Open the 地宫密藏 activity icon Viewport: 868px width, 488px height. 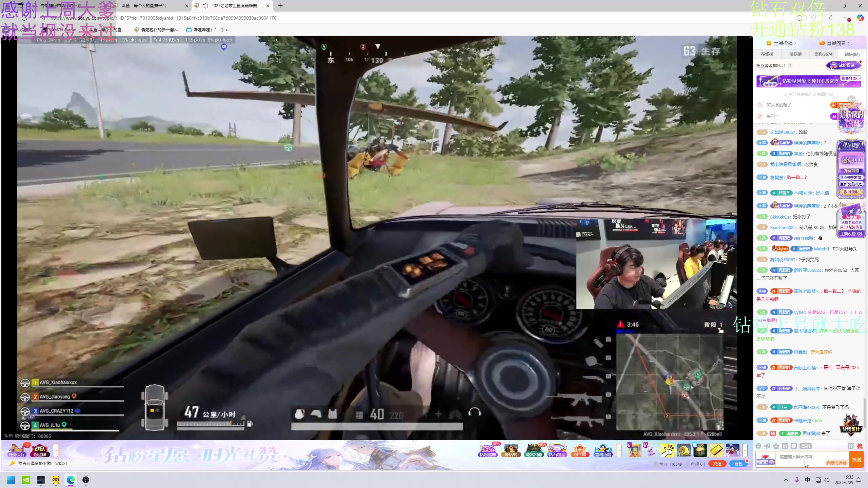(534, 450)
